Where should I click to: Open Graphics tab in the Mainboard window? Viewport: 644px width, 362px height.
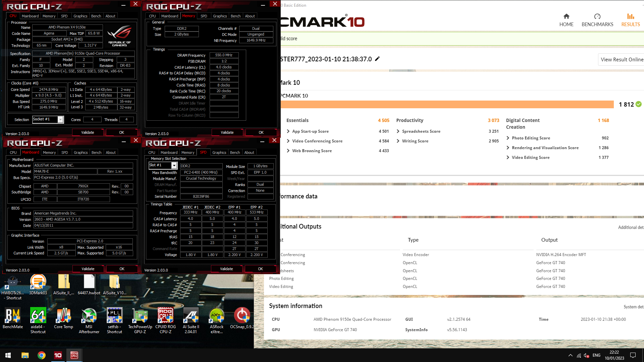[80, 153]
